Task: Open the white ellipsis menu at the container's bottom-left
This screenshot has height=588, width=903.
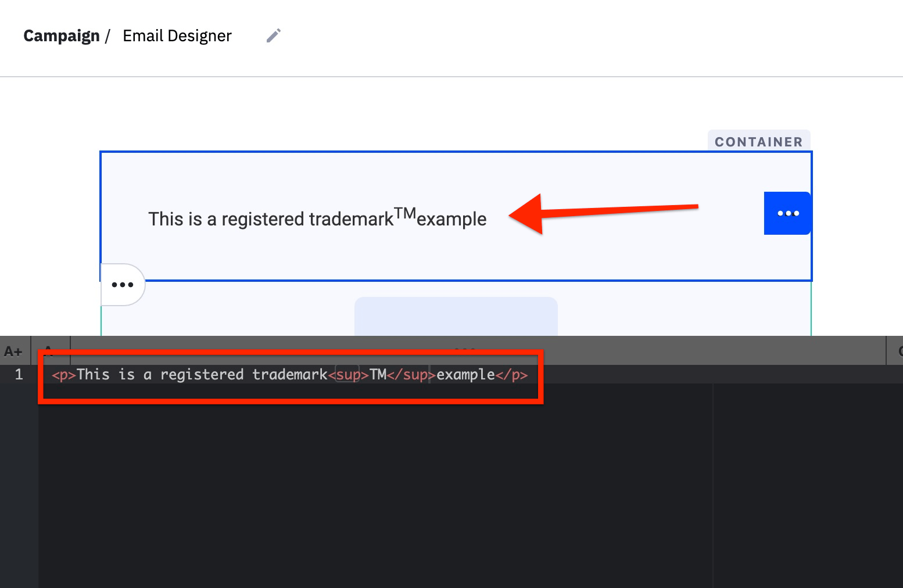Action: click(x=123, y=285)
